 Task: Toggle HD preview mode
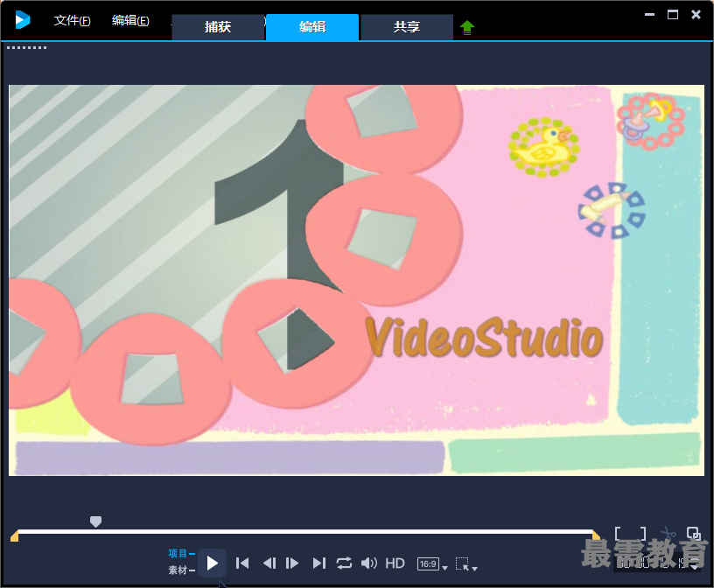point(395,563)
